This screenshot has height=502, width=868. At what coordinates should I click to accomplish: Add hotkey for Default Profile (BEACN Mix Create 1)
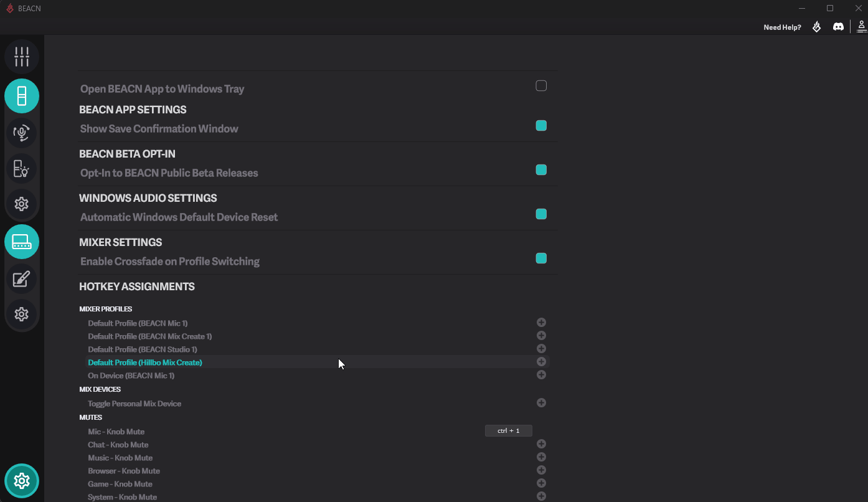[541, 336]
